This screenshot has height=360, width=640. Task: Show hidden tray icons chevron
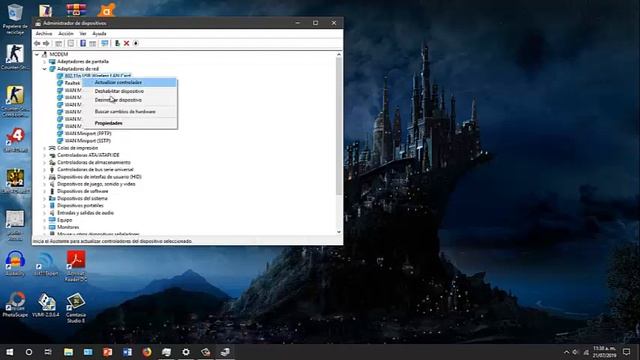pos(566,352)
